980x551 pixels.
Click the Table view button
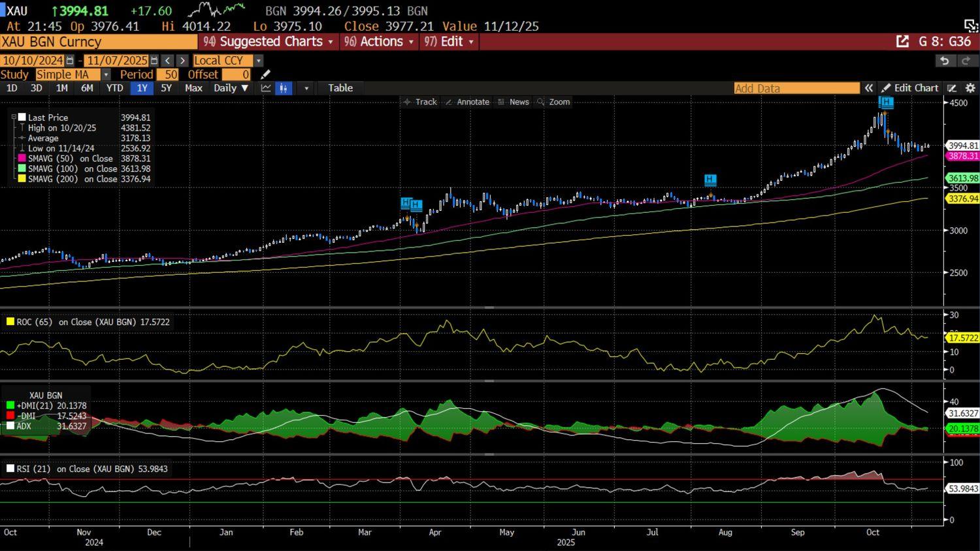point(340,88)
